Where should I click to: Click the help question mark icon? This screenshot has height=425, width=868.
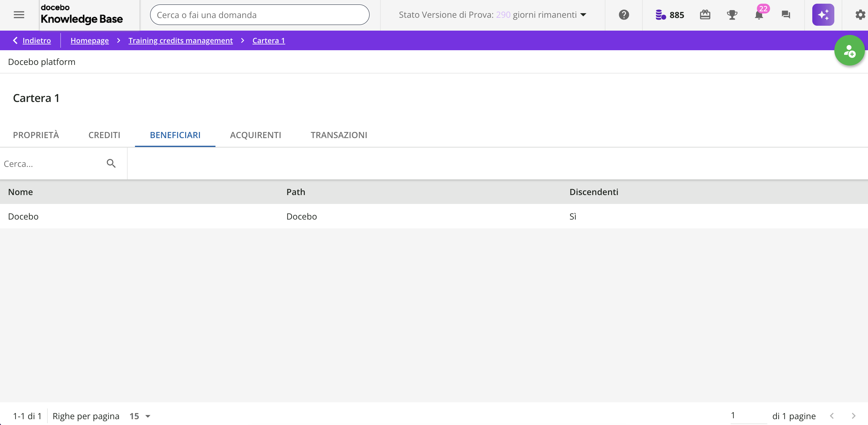click(624, 15)
